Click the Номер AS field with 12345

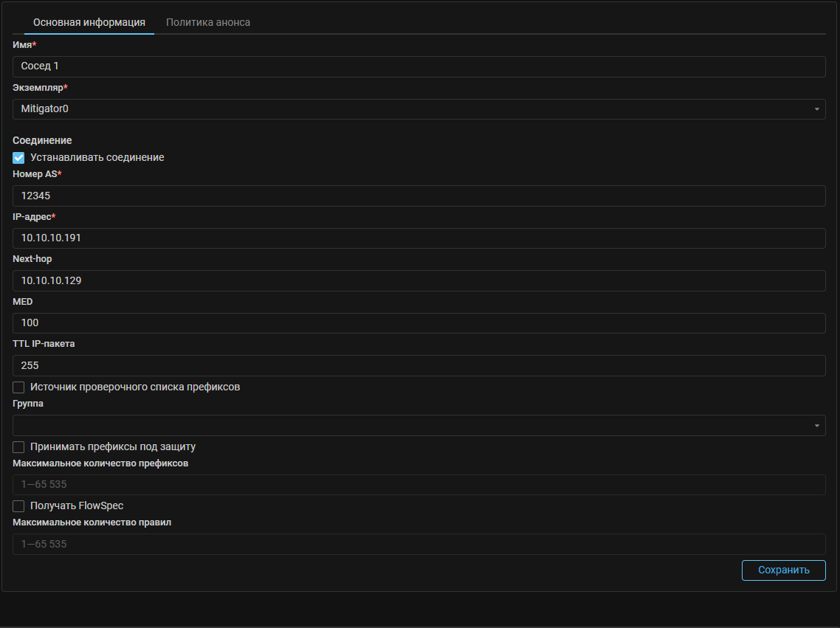(419, 196)
